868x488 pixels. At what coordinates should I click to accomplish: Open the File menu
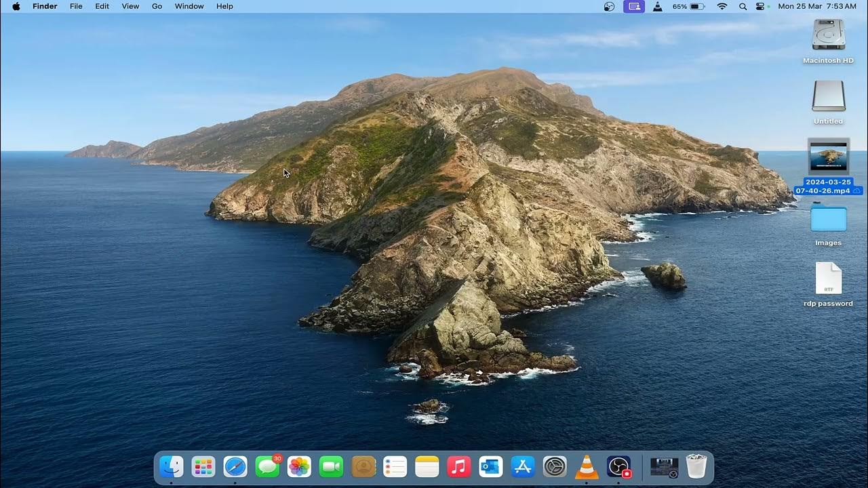pos(76,6)
